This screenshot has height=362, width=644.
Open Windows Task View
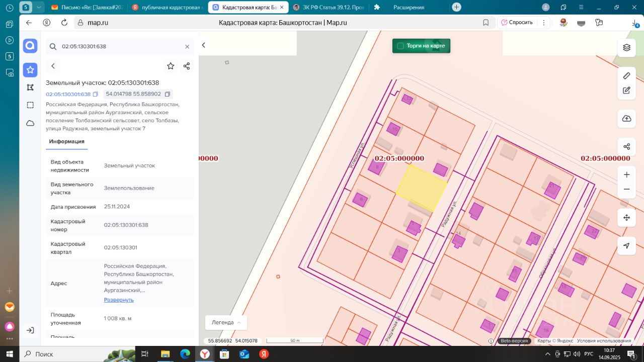pos(145,354)
